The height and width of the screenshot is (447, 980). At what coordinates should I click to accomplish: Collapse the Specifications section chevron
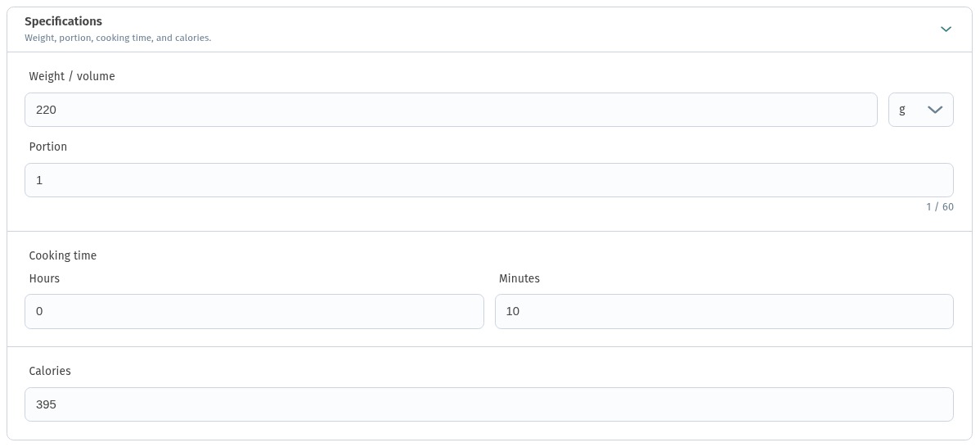pyautogui.click(x=946, y=29)
